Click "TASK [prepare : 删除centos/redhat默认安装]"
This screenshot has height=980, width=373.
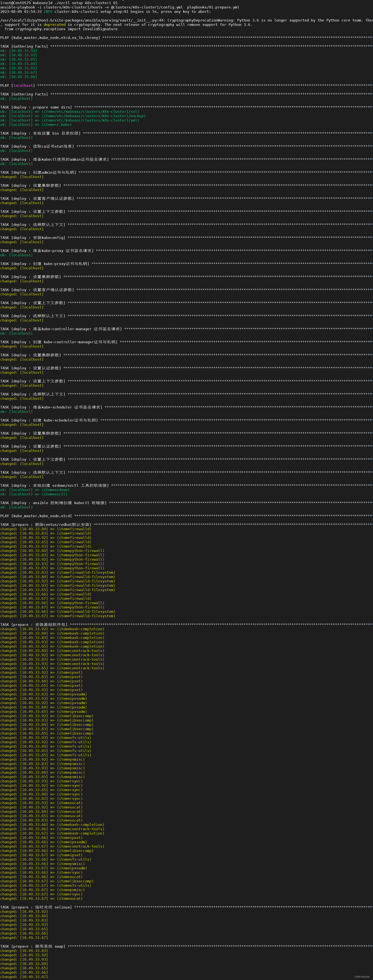tap(46, 525)
